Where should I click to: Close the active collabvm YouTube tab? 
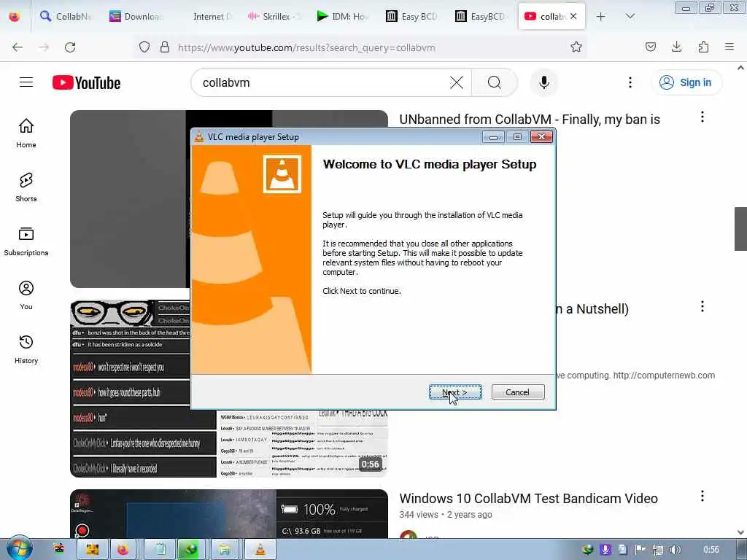(x=573, y=16)
